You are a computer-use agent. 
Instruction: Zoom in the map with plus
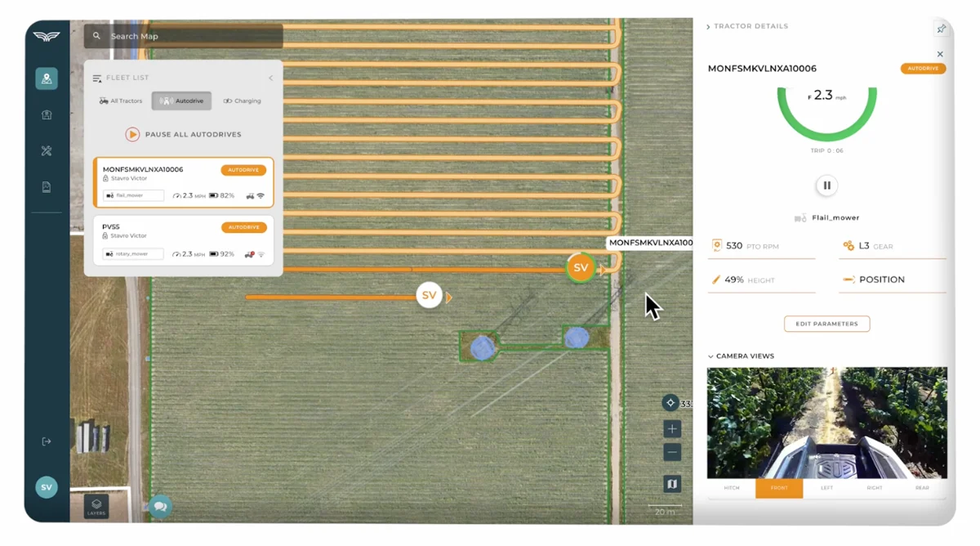pyautogui.click(x=671, y=429)
